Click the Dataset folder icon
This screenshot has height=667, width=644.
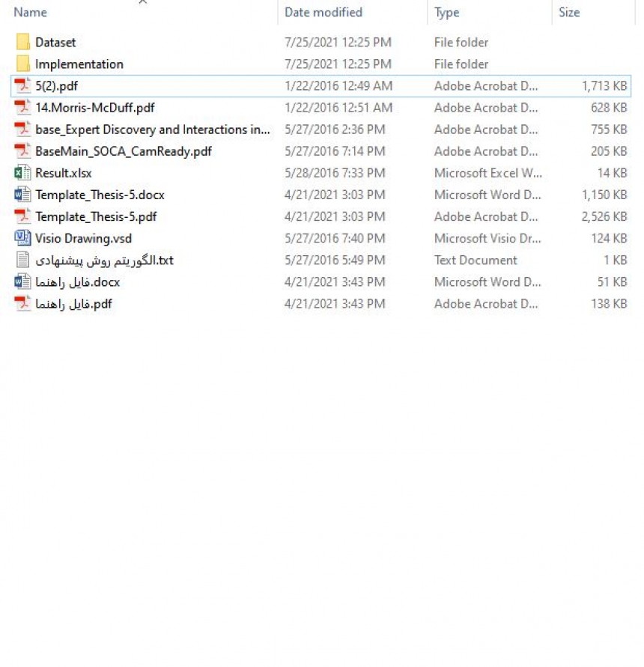click(23, 42)
